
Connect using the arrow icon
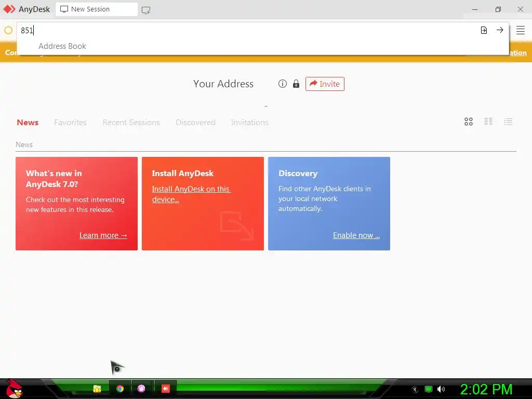point(500,30)
